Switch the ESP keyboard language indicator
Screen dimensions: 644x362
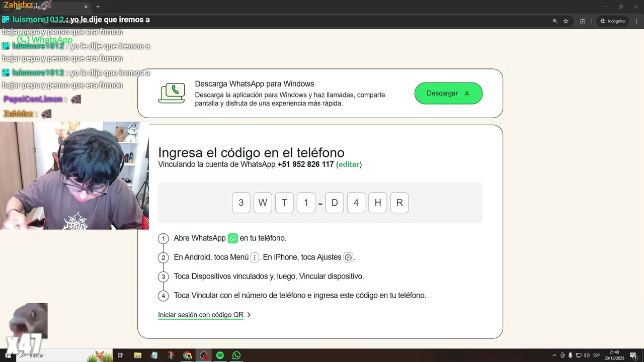click(597, 355)
